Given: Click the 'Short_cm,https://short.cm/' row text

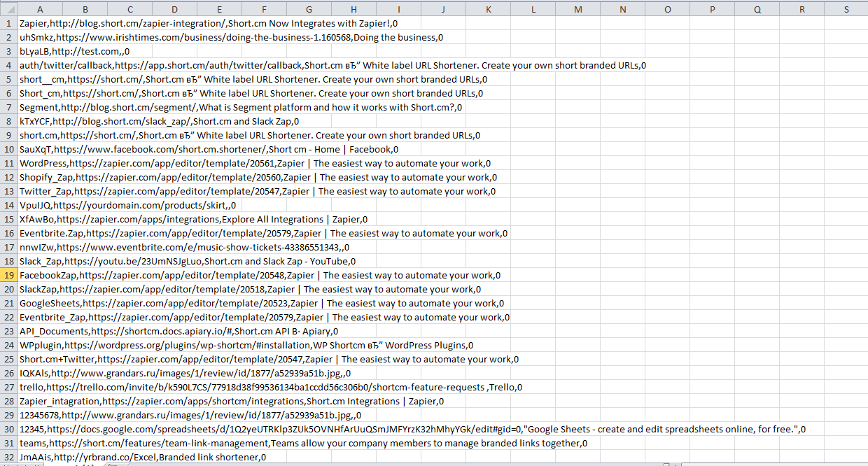Looking at the screenshot, I should click(251, 93).
